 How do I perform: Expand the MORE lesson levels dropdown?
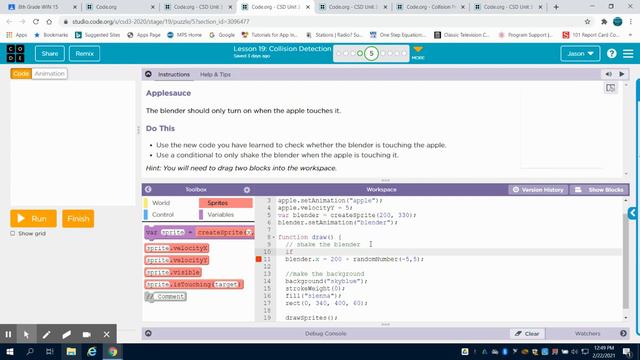click(x=418, y=53)
